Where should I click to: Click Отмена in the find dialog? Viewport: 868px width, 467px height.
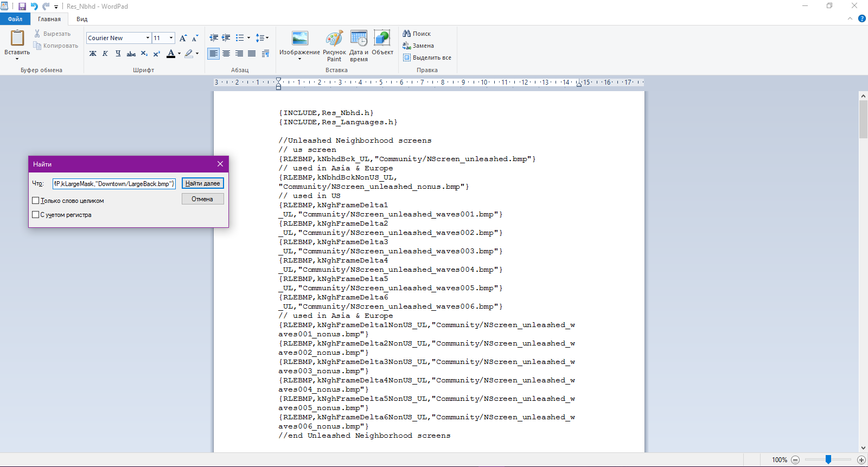203,199
